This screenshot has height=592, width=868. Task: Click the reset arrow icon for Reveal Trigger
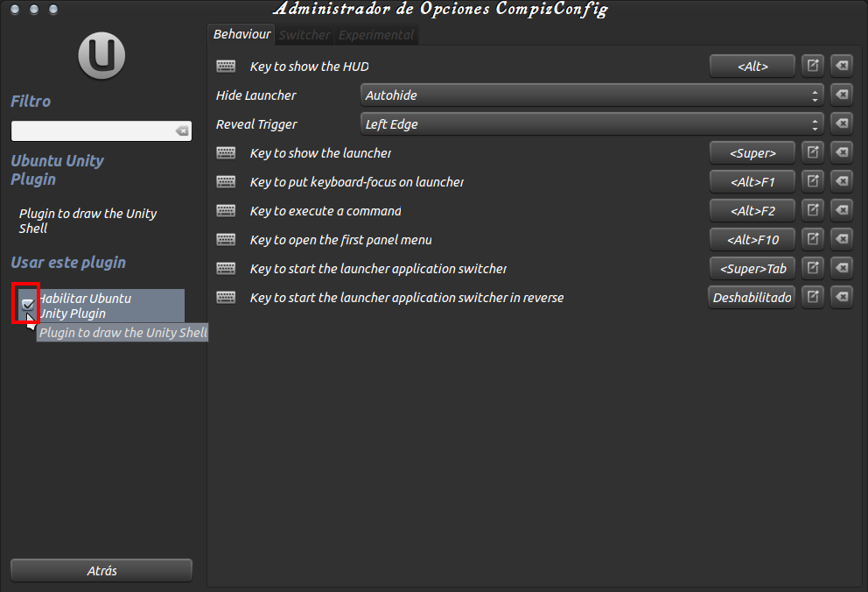841,123
